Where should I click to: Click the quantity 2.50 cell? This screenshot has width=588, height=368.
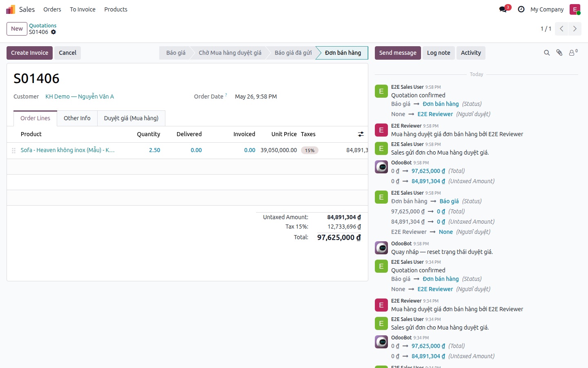[154, 150]
